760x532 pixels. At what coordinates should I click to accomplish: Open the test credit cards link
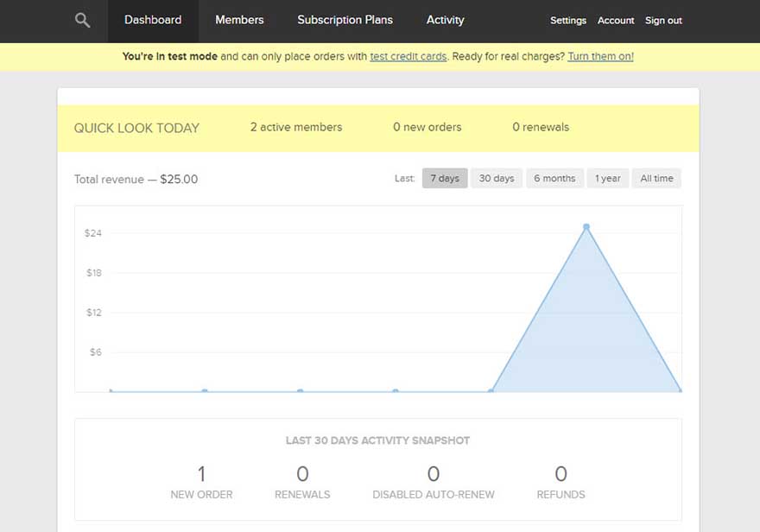click(x=408, y=56)
